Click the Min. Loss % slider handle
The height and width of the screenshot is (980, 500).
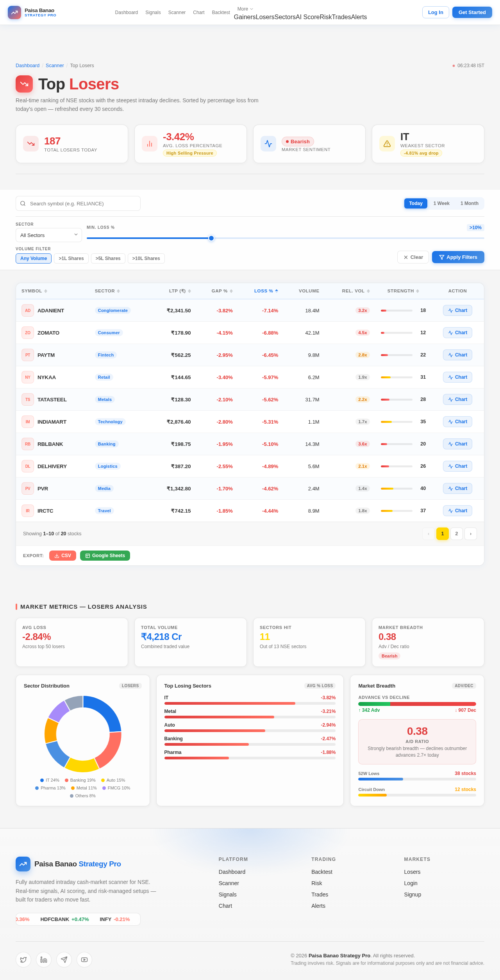coord(211,238)
